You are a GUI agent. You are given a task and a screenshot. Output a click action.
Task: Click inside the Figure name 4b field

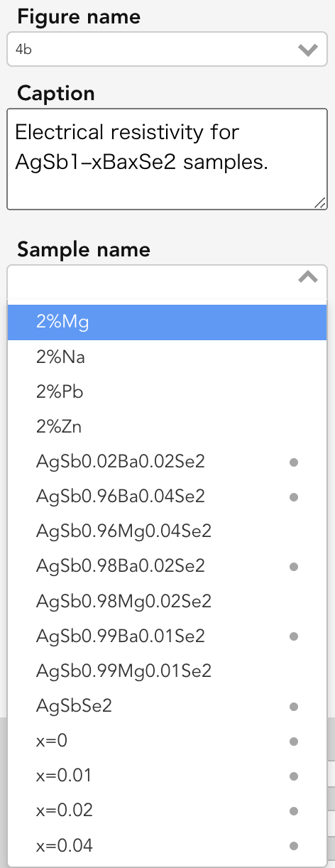coord(167,50)
